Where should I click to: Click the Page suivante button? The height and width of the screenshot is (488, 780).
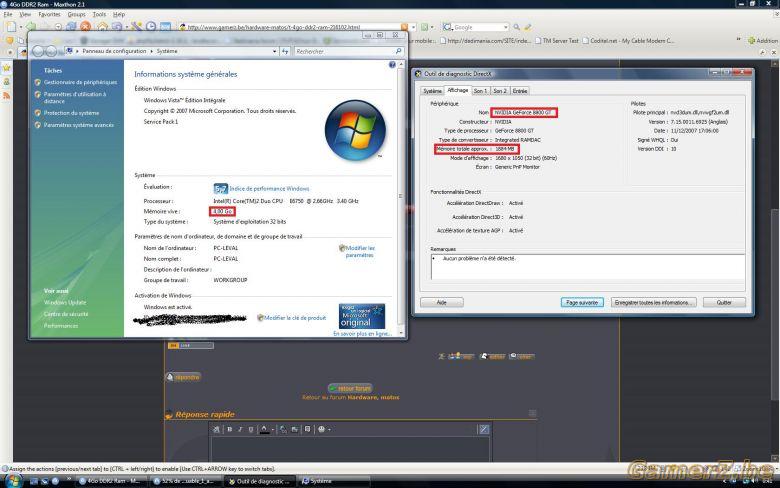582,302
